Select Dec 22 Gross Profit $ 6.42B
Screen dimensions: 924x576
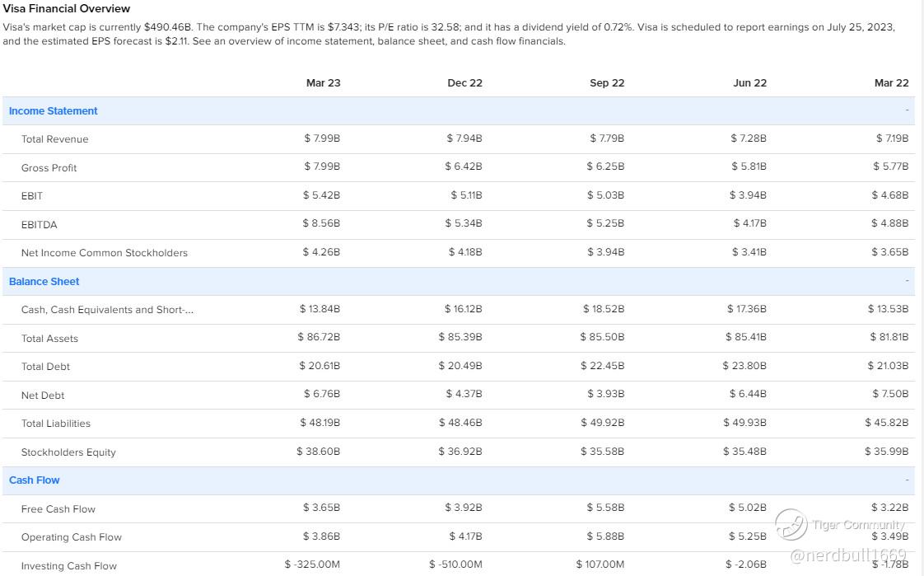tap(463, 166)
